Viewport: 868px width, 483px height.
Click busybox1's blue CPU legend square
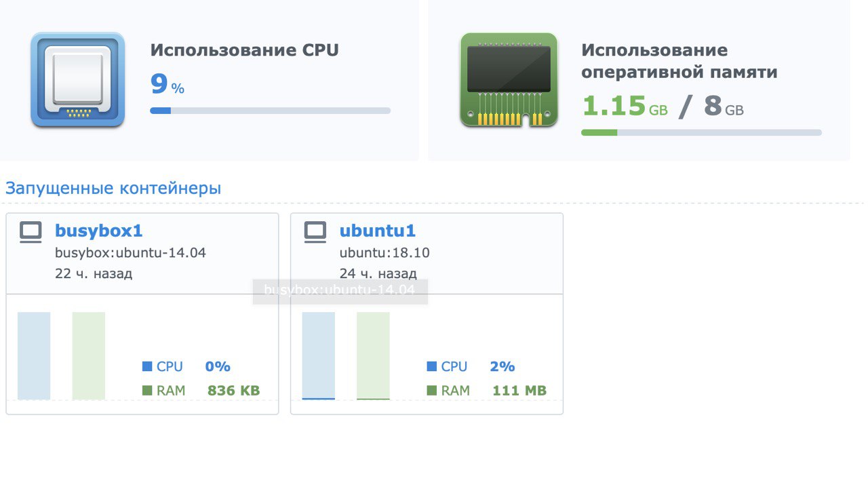[147, 366]
